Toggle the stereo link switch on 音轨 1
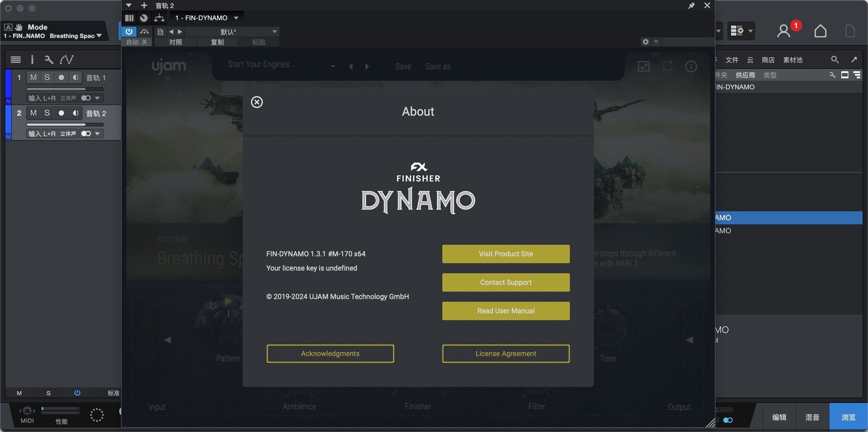 point(86,98)
